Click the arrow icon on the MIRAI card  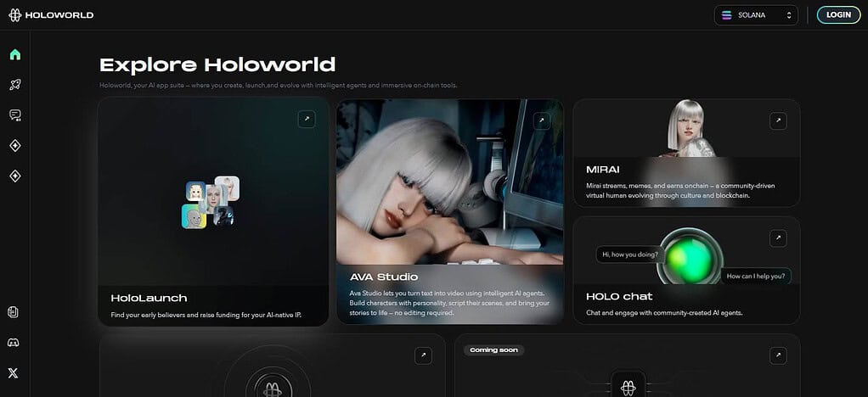(778, 120)
